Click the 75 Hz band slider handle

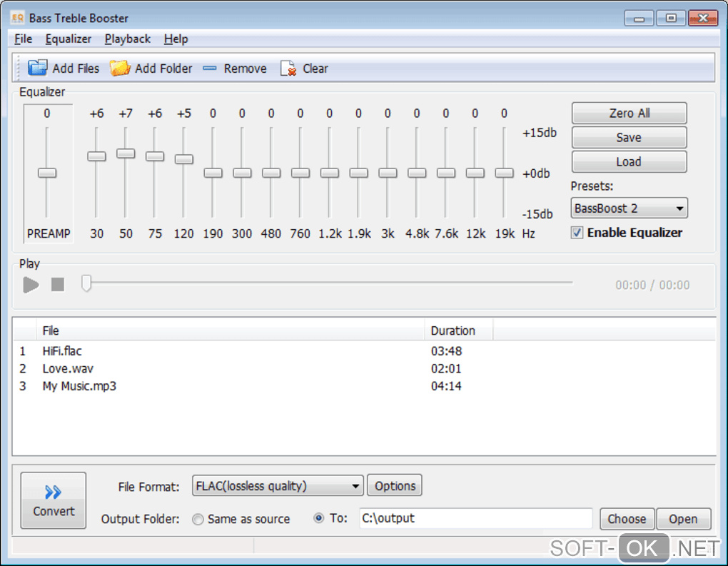pyautogui.click(x=155, y=156)
